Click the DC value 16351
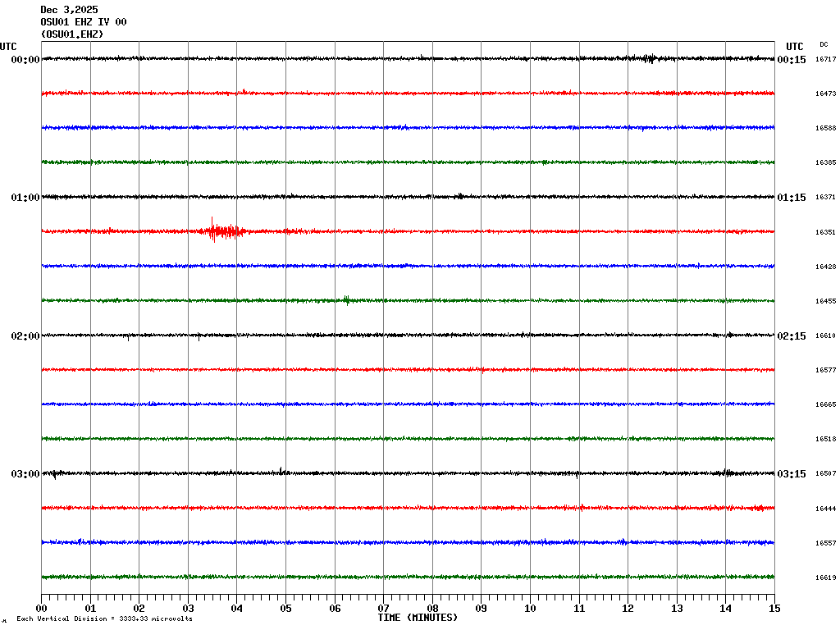 click(825, 232)
